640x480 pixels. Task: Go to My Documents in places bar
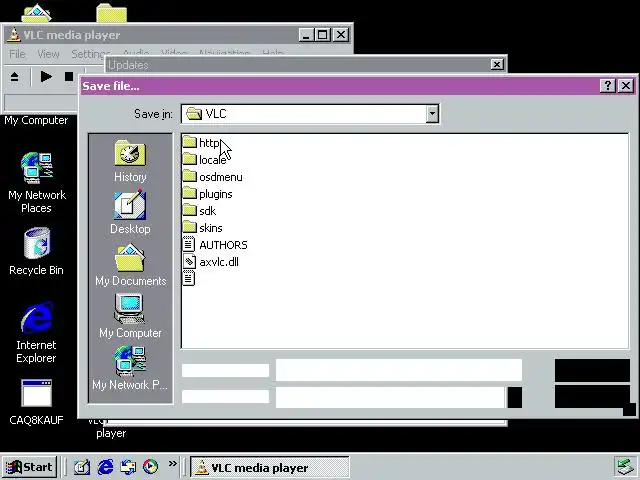(x=131, y=264)
